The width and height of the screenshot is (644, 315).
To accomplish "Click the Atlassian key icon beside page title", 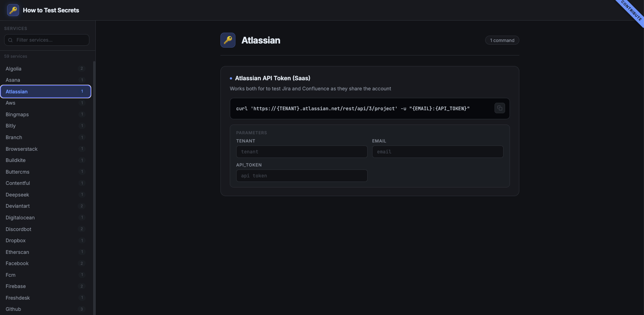I will (228, 40).
